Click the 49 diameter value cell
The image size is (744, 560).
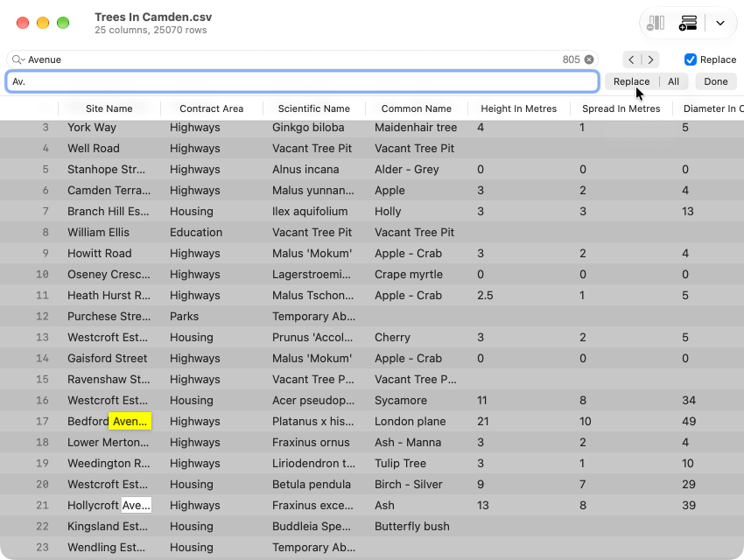point(708,421)
